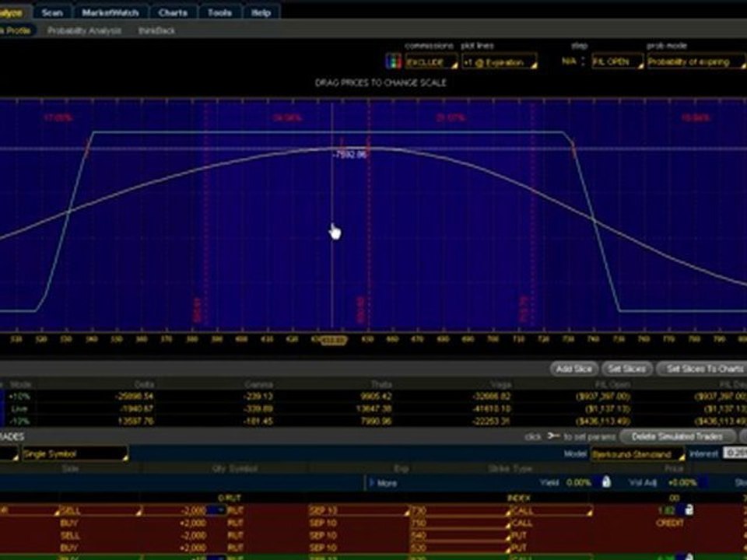
Task: Click the Set Slices button
Action: 627,369
